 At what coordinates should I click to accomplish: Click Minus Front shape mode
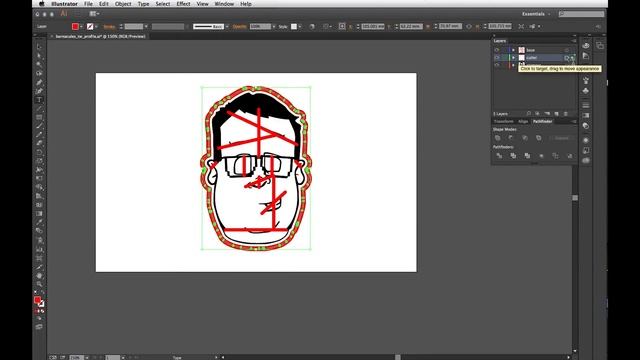pyautogui.click(x=511, y=138)
